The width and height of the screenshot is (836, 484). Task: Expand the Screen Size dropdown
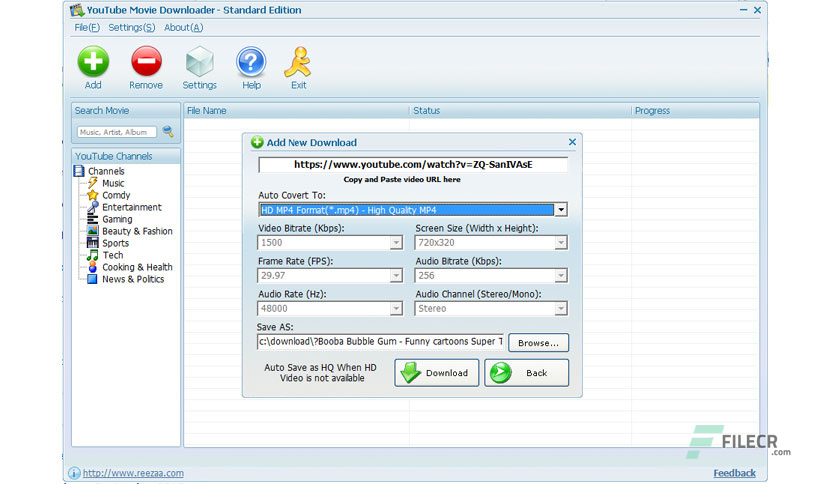point(560,243)
